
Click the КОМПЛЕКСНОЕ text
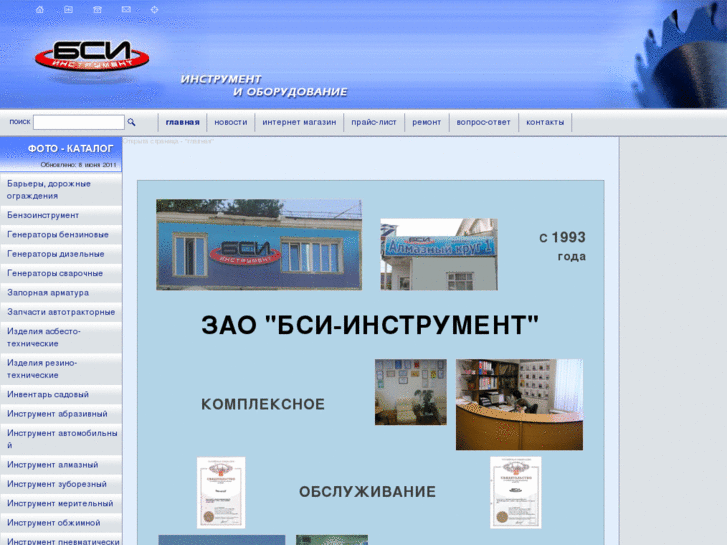(x=263, y=404)
